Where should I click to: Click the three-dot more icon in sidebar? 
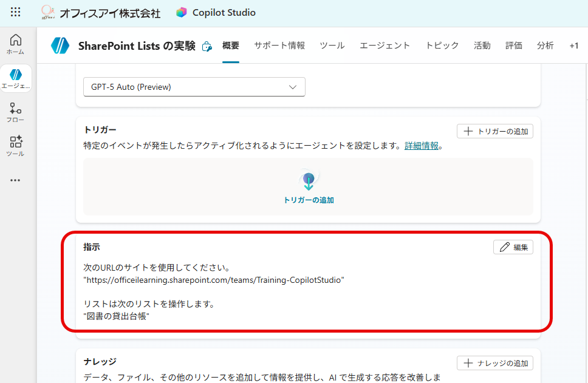point(16,180)
